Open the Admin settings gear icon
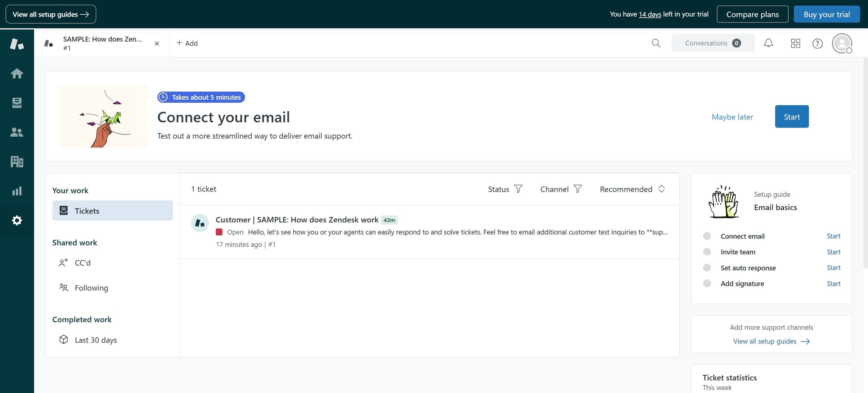Viewport: 868px width, 393px height. [17, 220]
